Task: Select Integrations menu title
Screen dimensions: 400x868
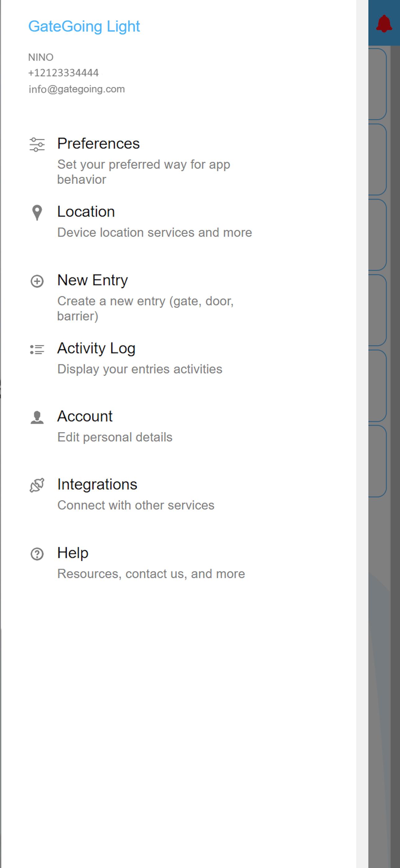Action: click(97, 484)
